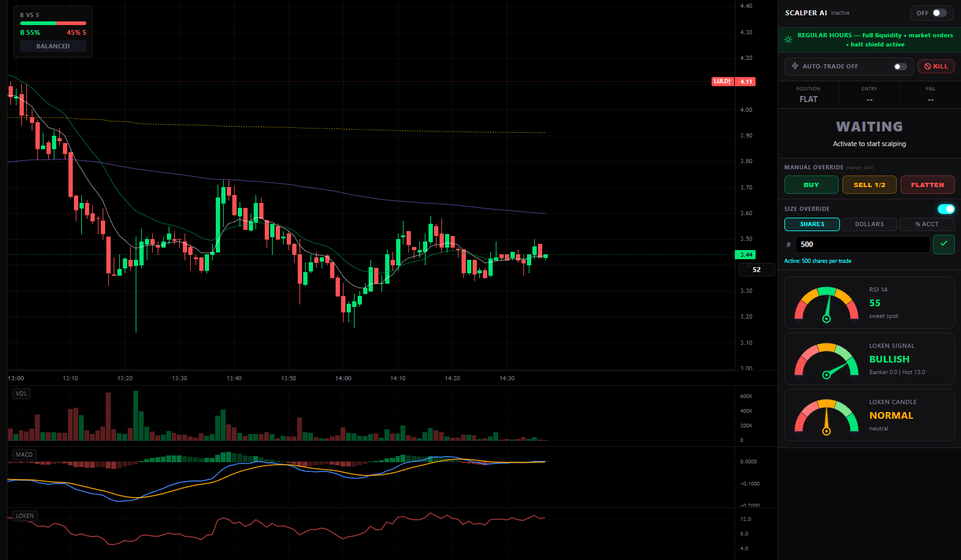Screen dimensions: 961x560
Task: Click the VOL volume panel label
Action: click(21, 394)
